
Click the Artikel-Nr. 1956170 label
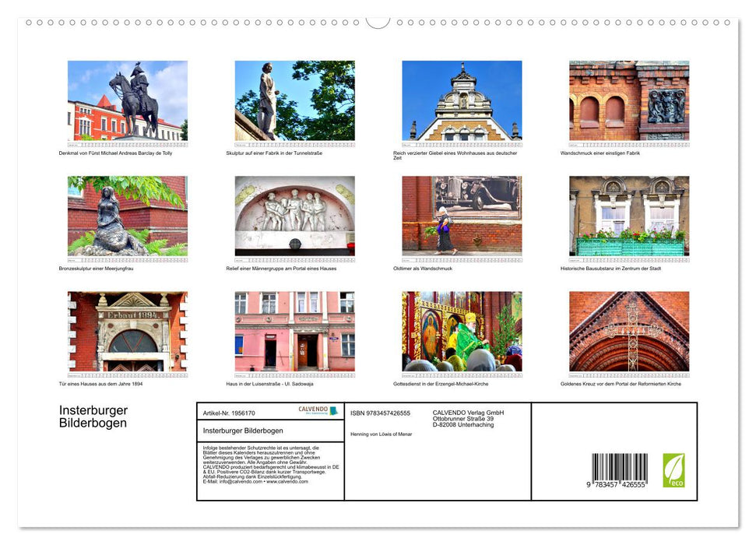(x=230, y=413)
